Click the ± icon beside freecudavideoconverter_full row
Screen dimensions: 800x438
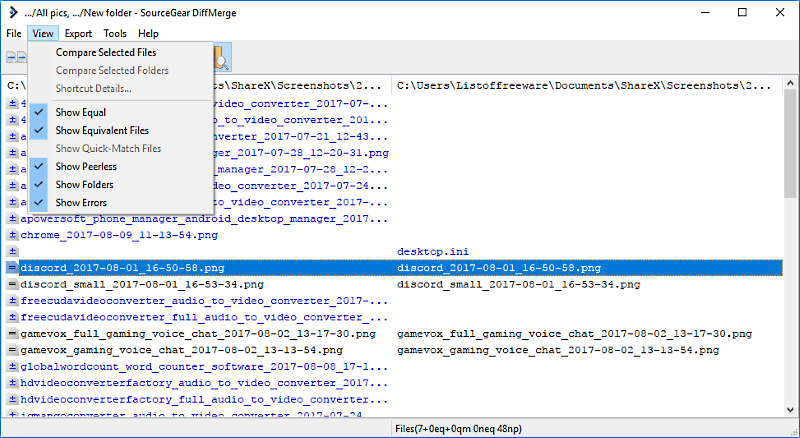(x=13, y=318)
